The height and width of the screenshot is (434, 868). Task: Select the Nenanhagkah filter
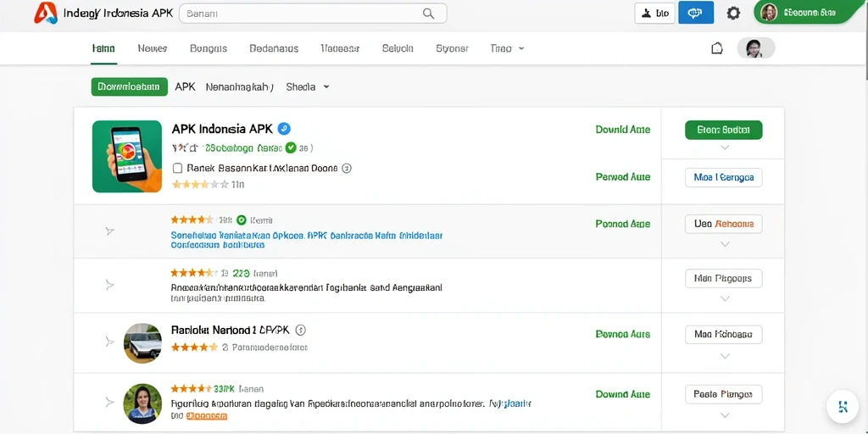coord(240,87)
